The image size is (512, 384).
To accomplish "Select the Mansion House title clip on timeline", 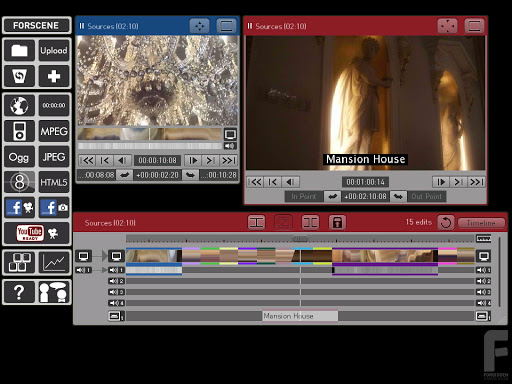I will click(300, 316).
